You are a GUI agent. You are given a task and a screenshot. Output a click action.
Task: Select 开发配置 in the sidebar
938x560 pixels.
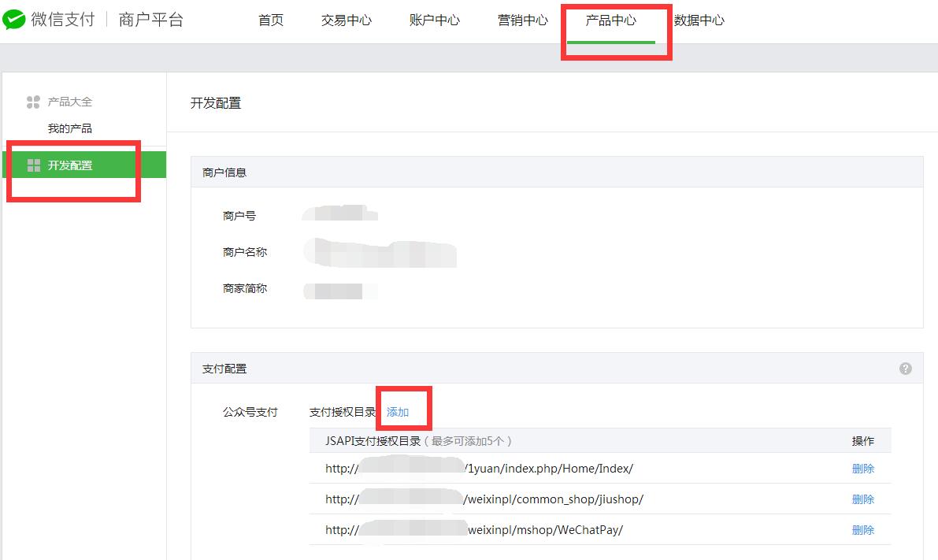click(x=84, y=165)
